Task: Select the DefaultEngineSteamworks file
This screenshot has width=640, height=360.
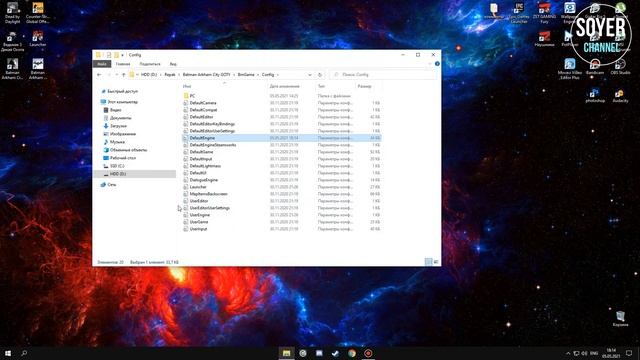Action: pos(213,145)
